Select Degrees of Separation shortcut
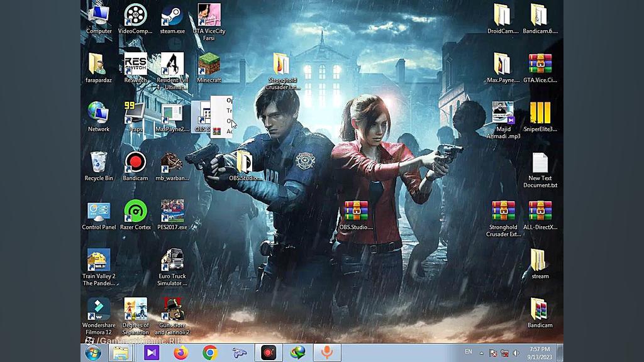Screen dimensions: 644x362 click(x=135, y=316)
